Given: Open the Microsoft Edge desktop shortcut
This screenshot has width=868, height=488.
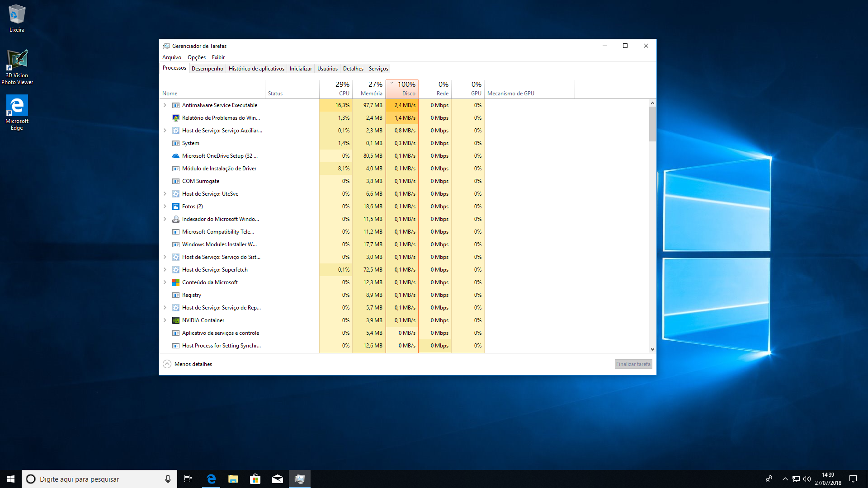Looking at the screenshot, I should coord(17,113).
